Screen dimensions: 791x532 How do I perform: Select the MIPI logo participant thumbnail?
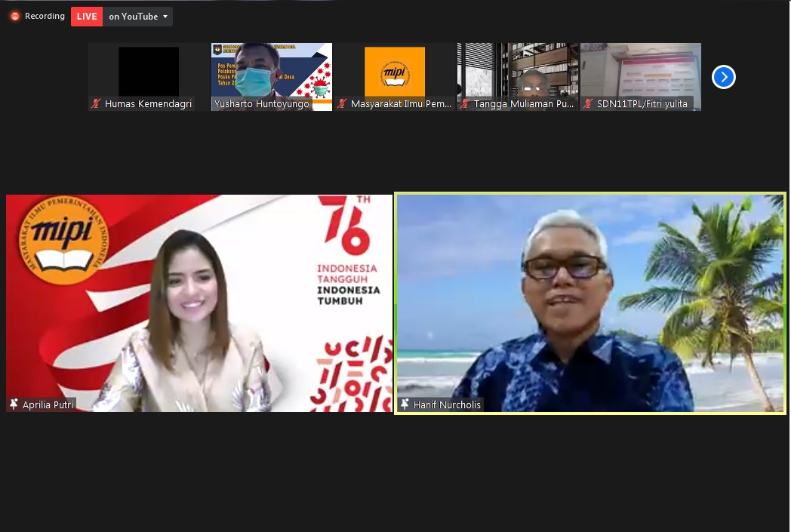pyautogui.click(x=395, y=72)
